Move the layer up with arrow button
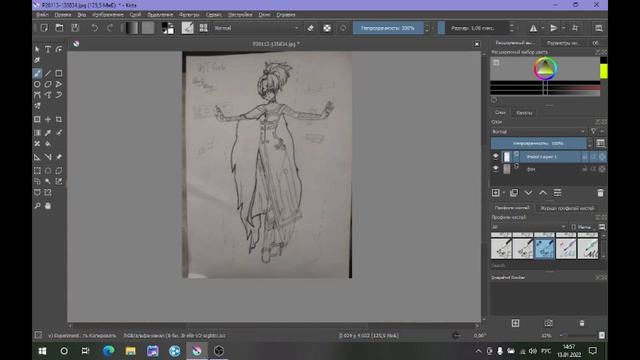Viewport: 640px width, 360px height. (543, 193)
